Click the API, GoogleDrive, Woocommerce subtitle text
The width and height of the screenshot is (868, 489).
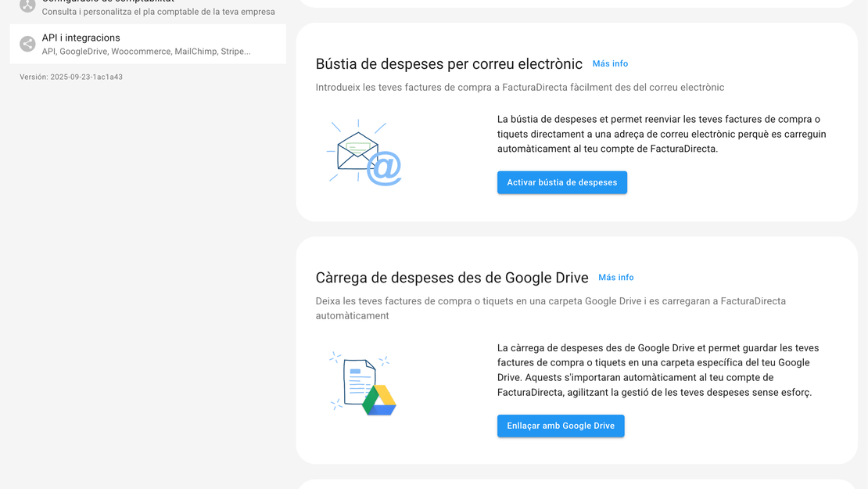coord(146,52)
